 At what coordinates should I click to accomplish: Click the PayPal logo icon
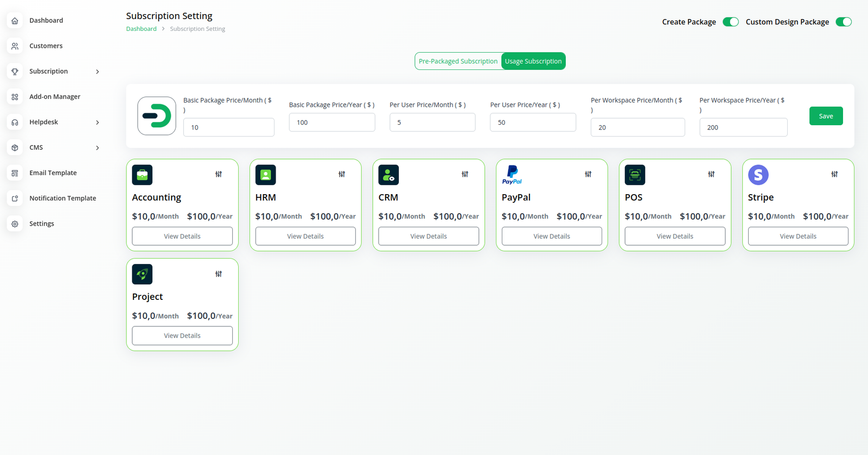click(512, 175)
